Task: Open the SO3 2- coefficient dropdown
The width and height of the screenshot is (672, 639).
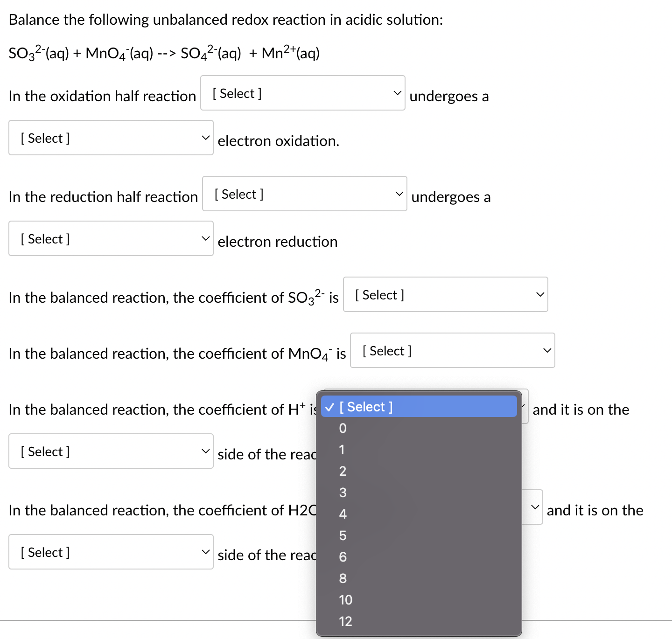Action: click(x=445, y=294)
